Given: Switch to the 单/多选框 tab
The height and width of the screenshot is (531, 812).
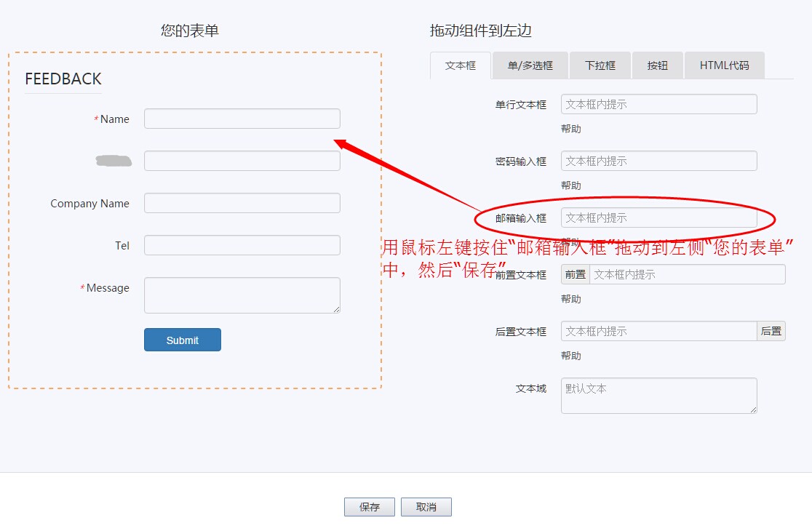Looking at the screenshot, I should [x=530, y=65].
